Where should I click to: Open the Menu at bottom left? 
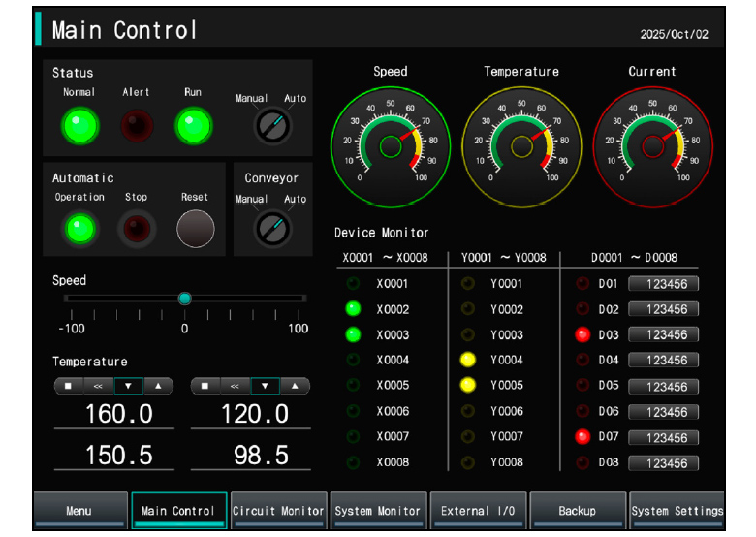point(80,510)
